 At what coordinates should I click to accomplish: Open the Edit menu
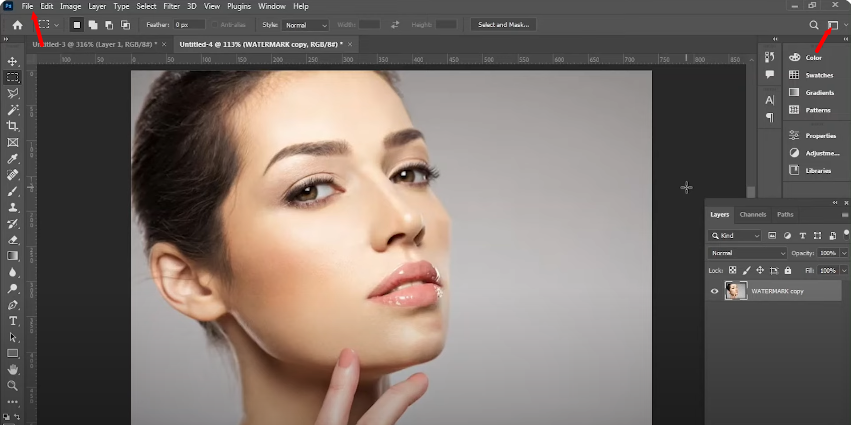click(x=47, y=7)
